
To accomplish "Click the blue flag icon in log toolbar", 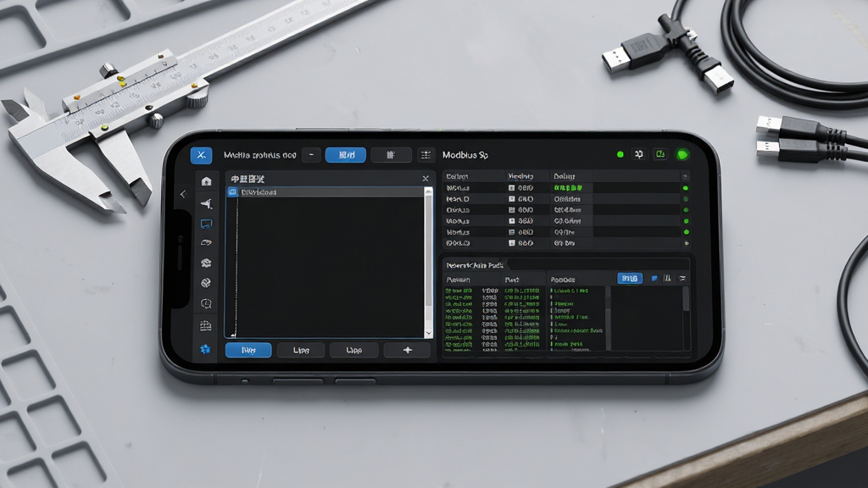I will [654, 278].
